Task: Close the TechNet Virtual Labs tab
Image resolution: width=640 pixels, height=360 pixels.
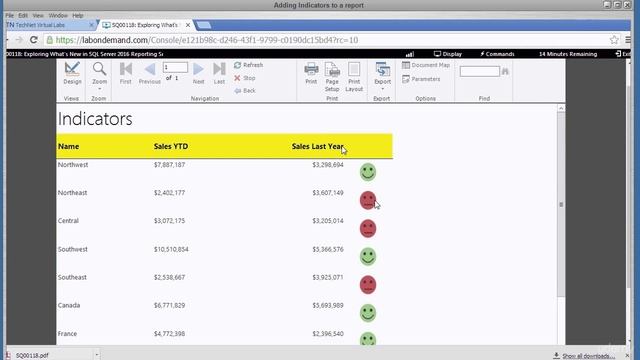Action: 91,25
